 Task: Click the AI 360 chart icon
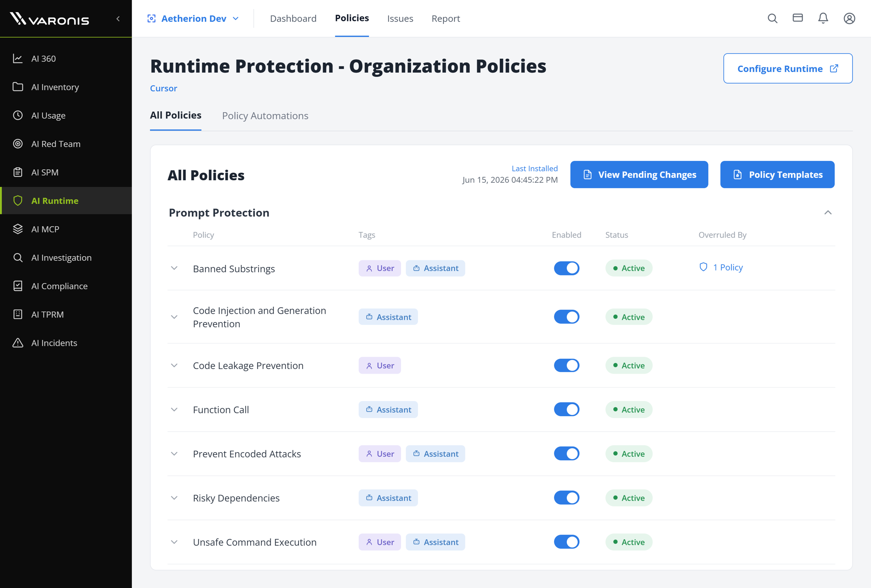click(x=18, y=58)
